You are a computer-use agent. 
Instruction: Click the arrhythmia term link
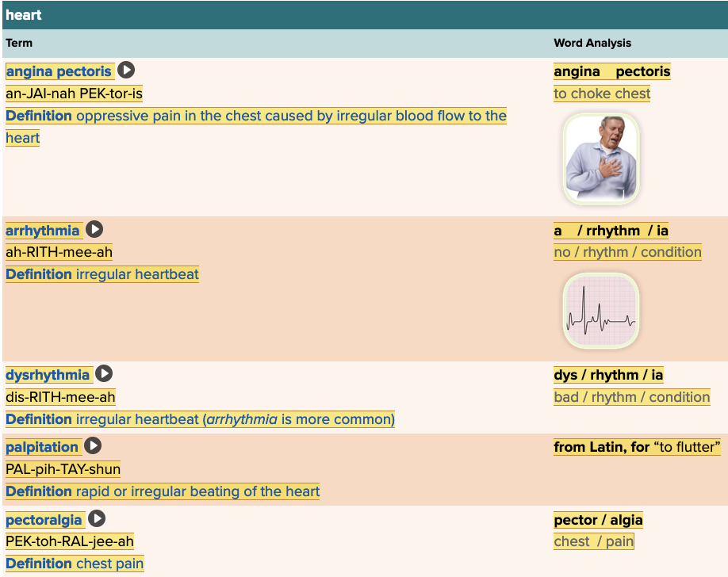pyautogui.click(x=43, y=231)
